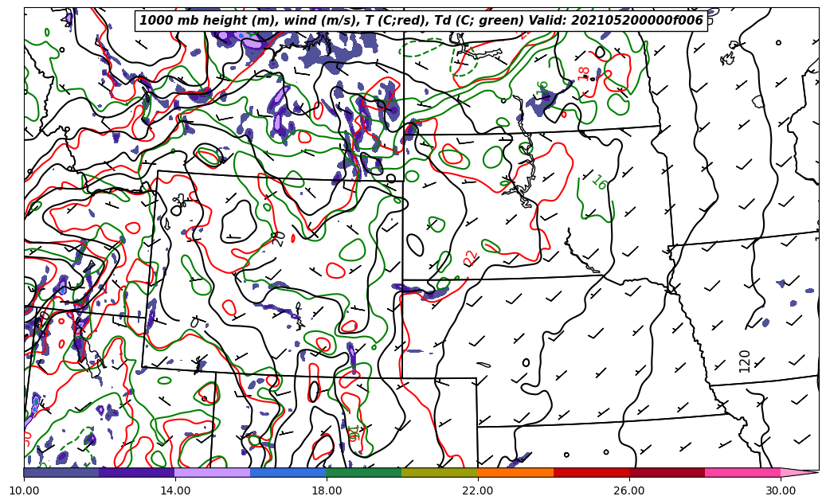Select the orange colorbar segment
Screen dimensions: 826x504
[515, 472]
